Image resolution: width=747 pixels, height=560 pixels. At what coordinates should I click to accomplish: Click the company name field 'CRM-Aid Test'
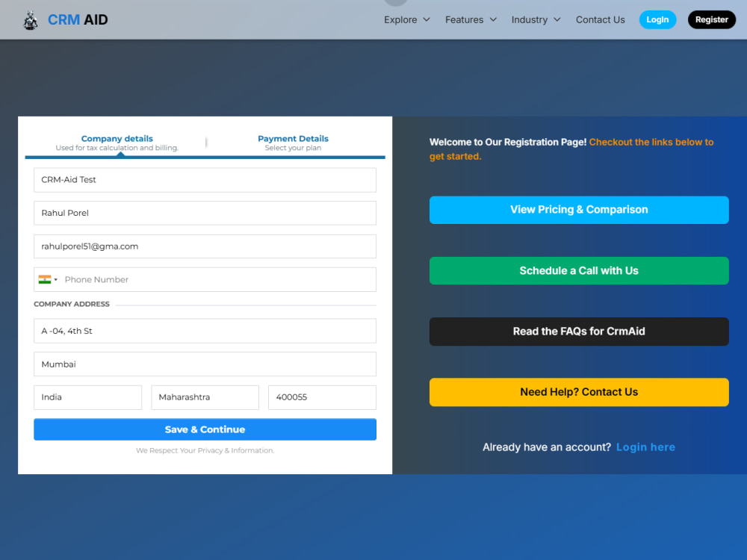205,180
